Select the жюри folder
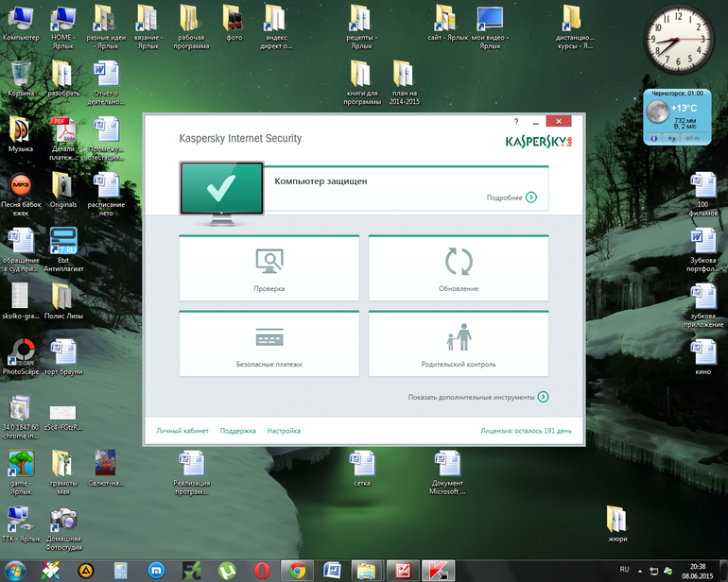This screenshot has height=582, width=728. pos(617,524)
